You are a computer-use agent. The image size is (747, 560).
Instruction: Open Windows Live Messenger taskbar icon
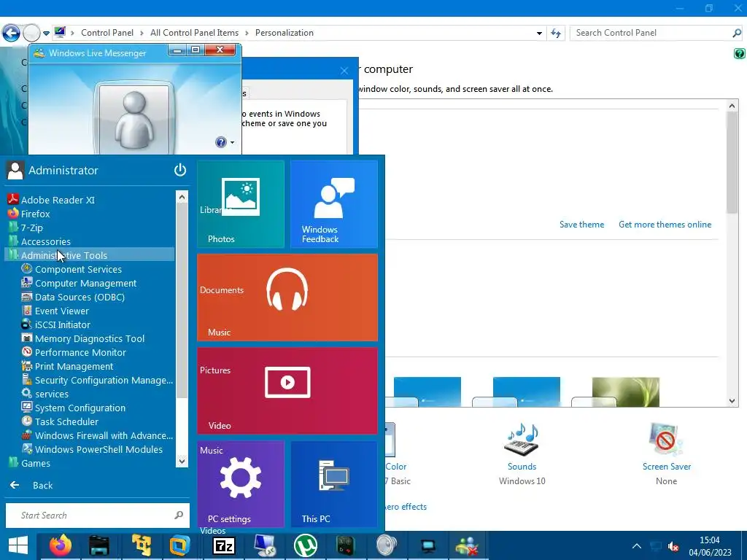468,545
